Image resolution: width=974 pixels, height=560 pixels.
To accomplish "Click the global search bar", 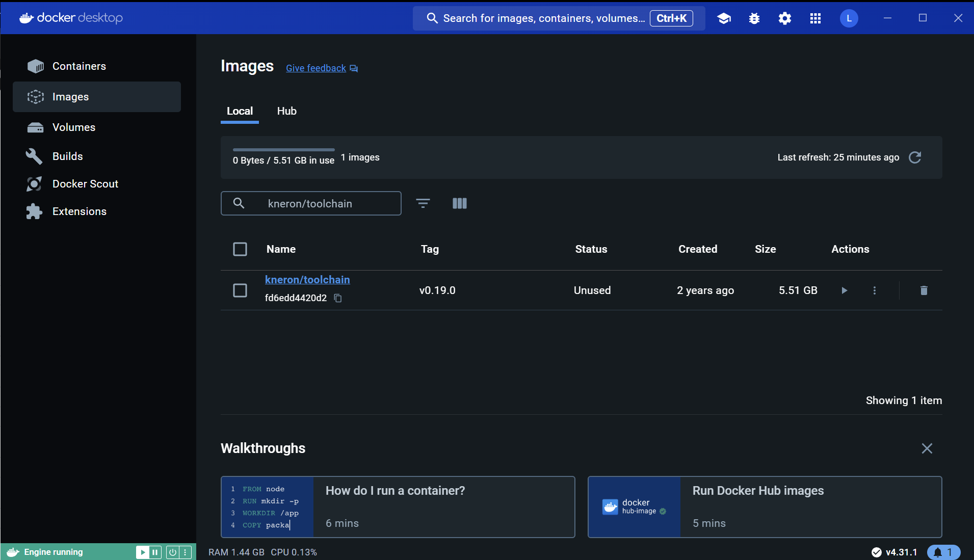I will tap(559, 18).
